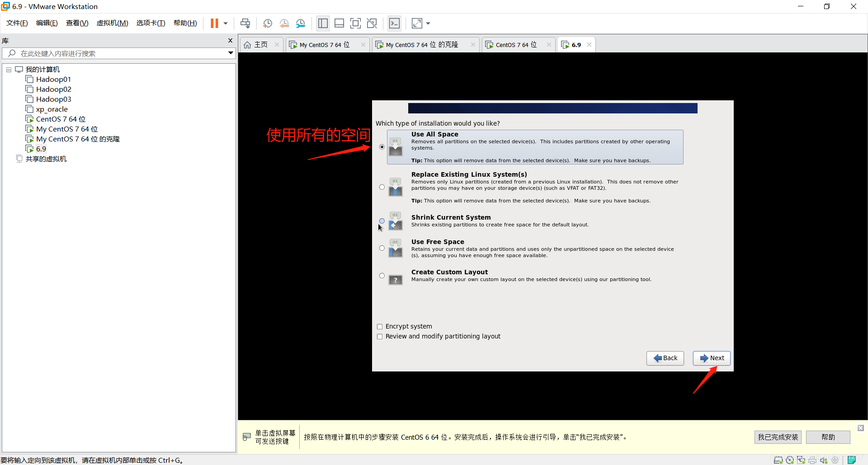Screen dimensions: 868x465
Task: Open the snapshot manager icon
Action: [x=301, y=23]
